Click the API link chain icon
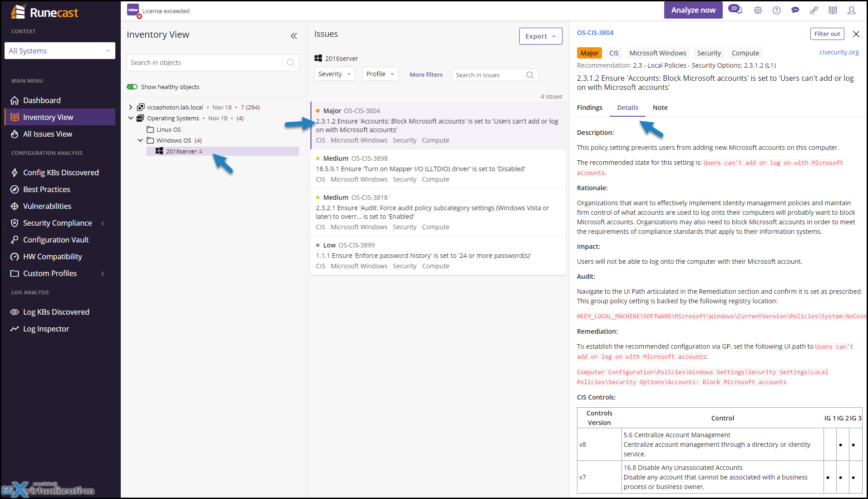The image size is (868, 499). point(814,10)
